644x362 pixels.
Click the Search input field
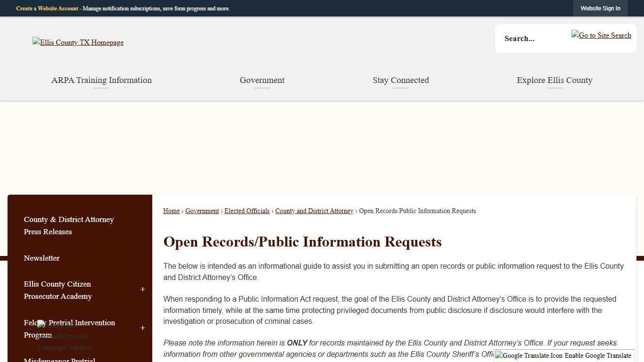pyautogui.click(x=537, y=39)
